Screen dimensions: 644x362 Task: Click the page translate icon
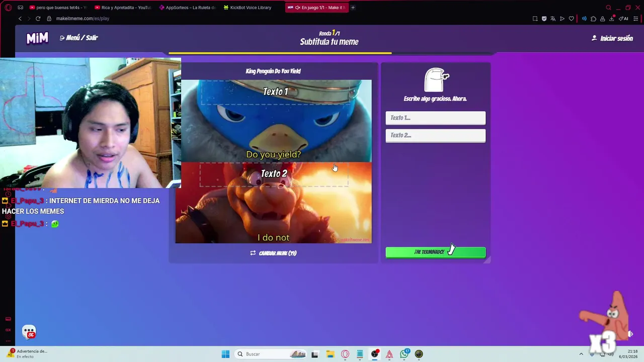tap(553, 19)
